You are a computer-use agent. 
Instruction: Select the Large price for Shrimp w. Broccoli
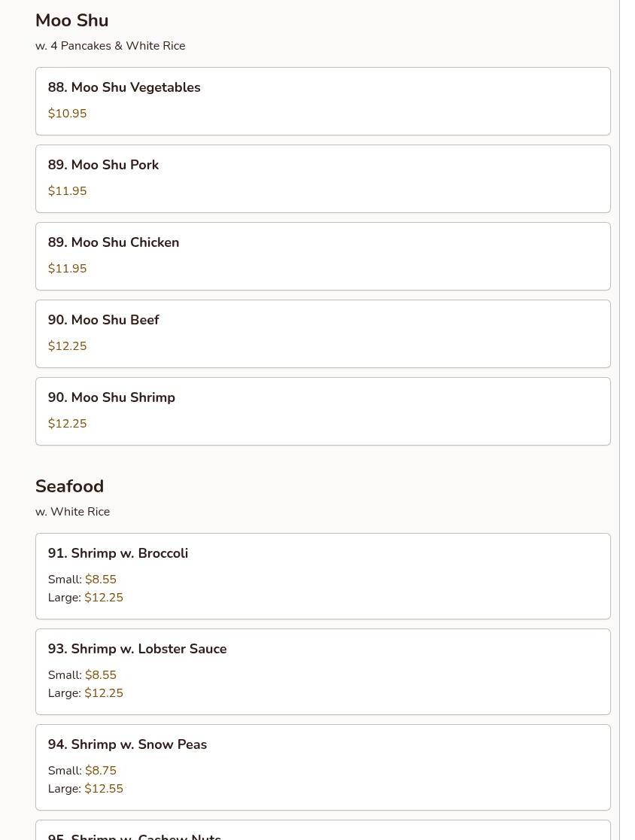(104, 598)
